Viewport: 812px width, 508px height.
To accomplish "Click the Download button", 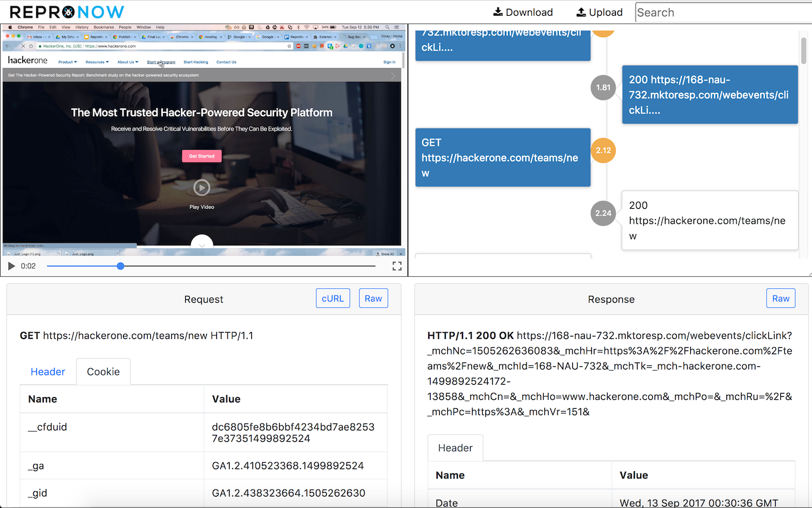I will click(x=523, y=12).
